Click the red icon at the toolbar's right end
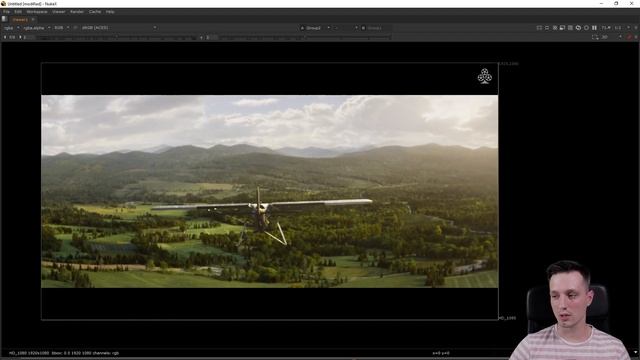 pyautogui.click(x=630, y=37)
